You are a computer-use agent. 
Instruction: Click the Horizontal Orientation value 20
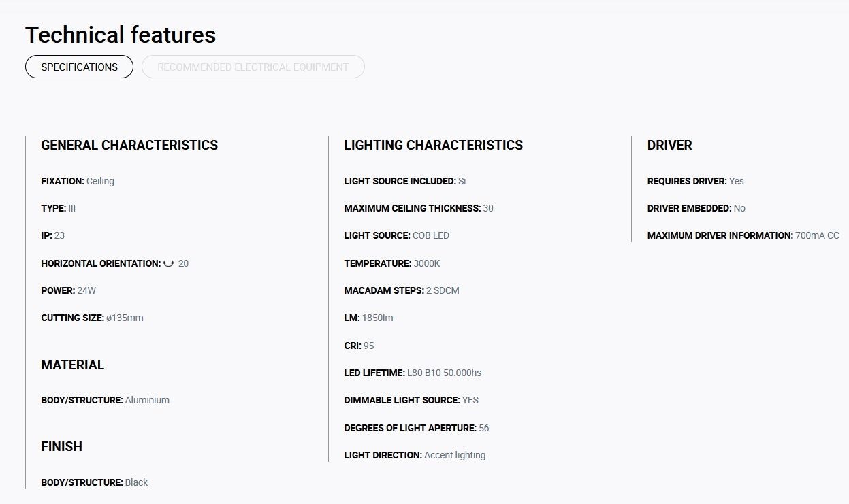point(183,263)
